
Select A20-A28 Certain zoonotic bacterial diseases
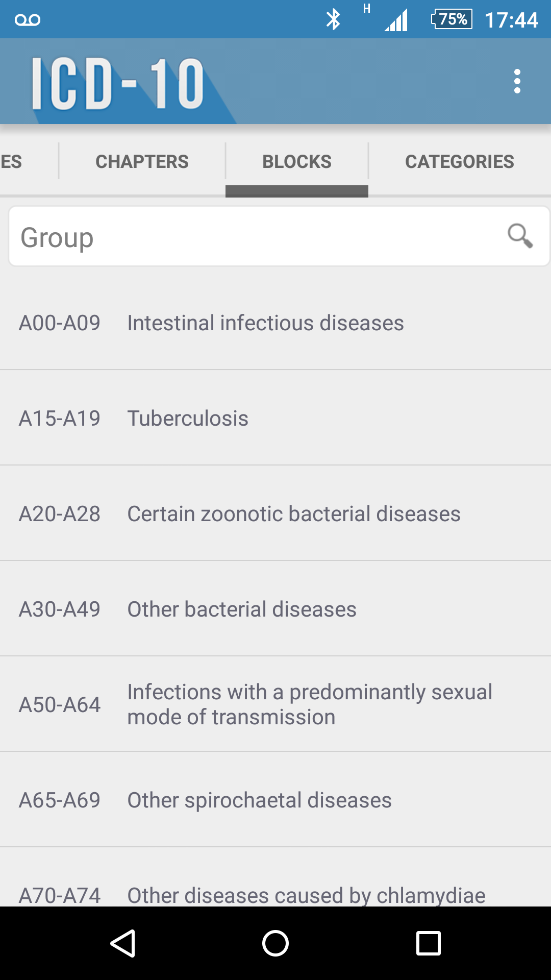click(x=275, y=513)
